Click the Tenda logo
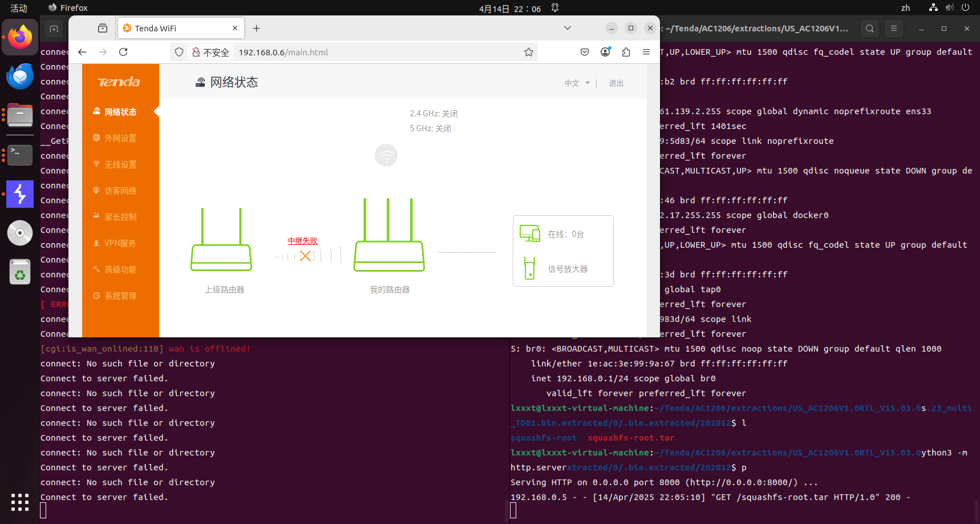Viewport: 980px width, 524px height. tap(119, 82)
